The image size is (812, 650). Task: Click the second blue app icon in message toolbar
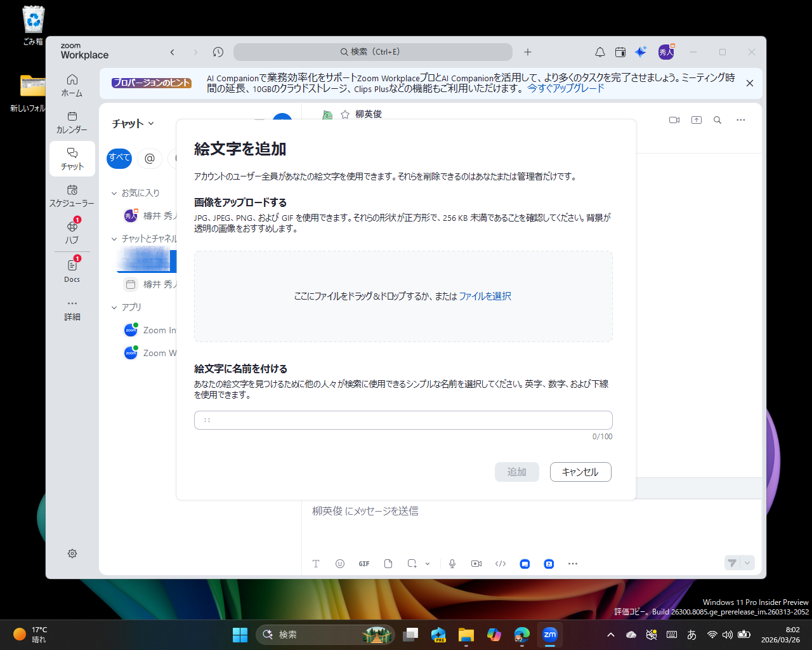point(549,564)
